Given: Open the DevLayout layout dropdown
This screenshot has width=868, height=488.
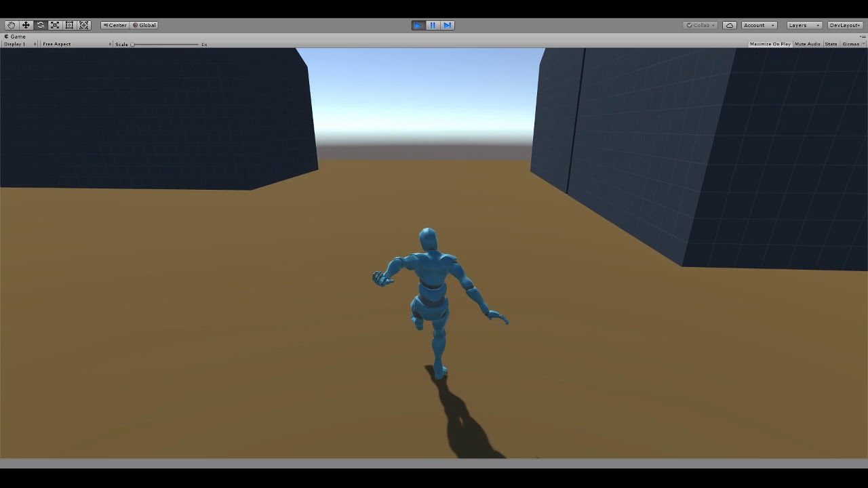Looking at the screenshot, I should tap(845, 25).
